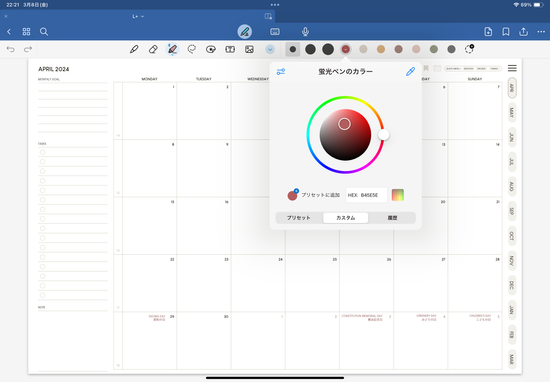Select the Pen tool
The image size is (550, 382).
coord(134,49)
